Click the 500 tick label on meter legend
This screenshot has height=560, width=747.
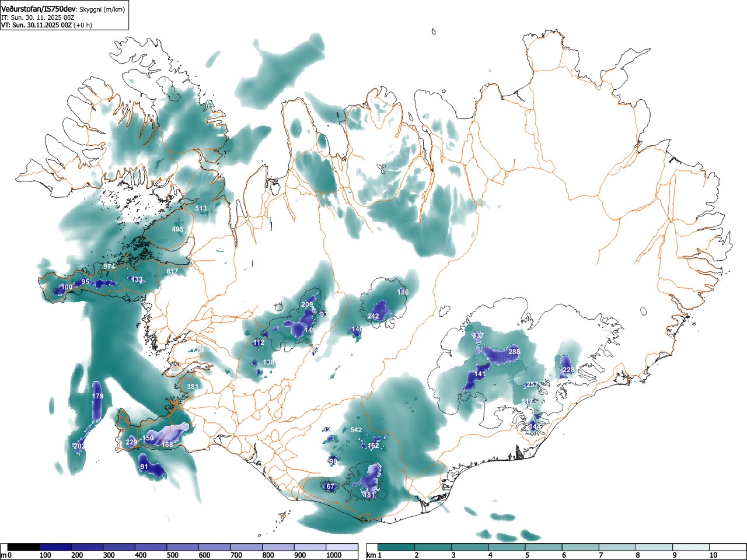173,555
